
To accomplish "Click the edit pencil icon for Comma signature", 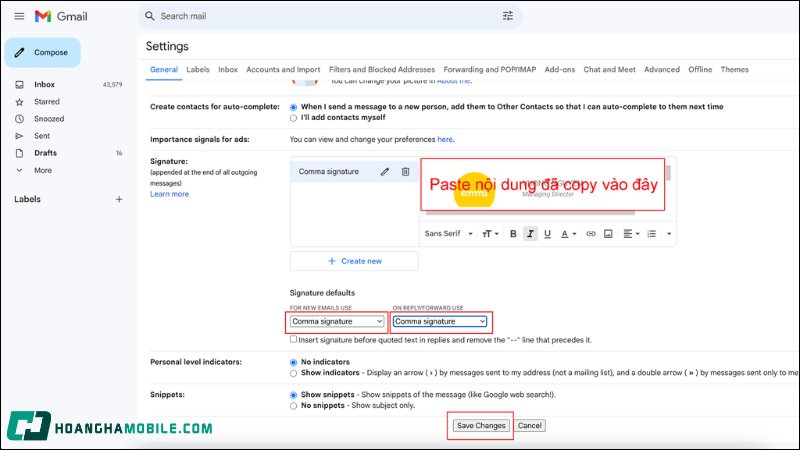I will 385,172.
